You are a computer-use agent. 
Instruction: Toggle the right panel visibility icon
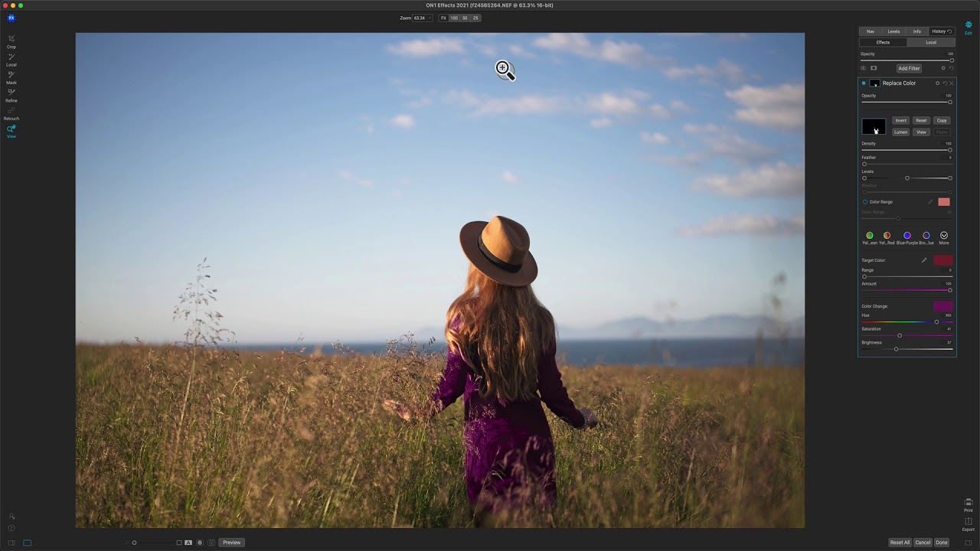click(x=969, y=543)
